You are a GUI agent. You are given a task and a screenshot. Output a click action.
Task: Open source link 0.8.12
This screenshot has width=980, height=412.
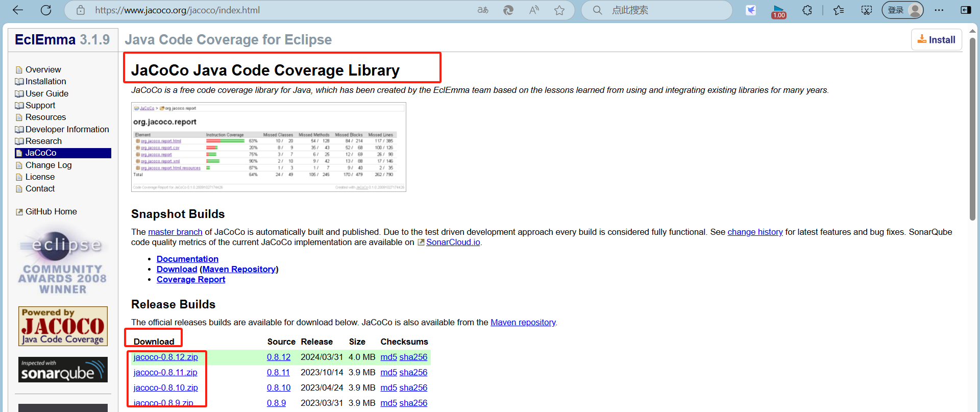[x=279, y=357]
